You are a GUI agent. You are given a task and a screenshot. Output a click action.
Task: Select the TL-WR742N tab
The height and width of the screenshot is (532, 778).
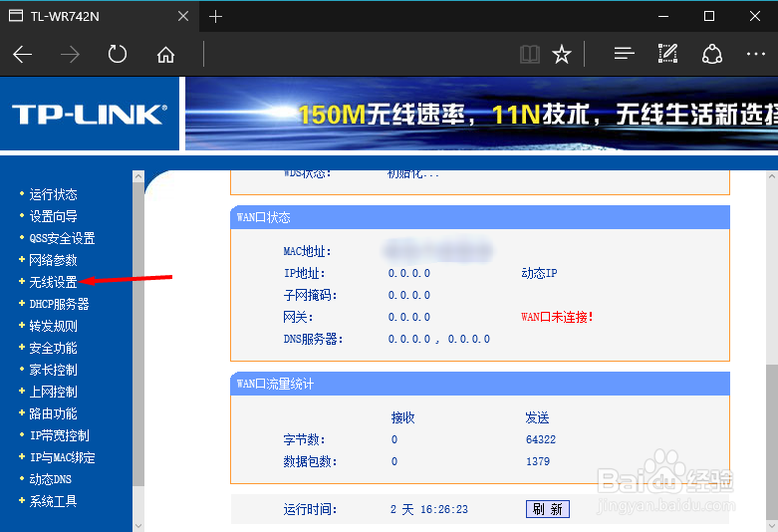pyautogui.click(x=100, y=16)
